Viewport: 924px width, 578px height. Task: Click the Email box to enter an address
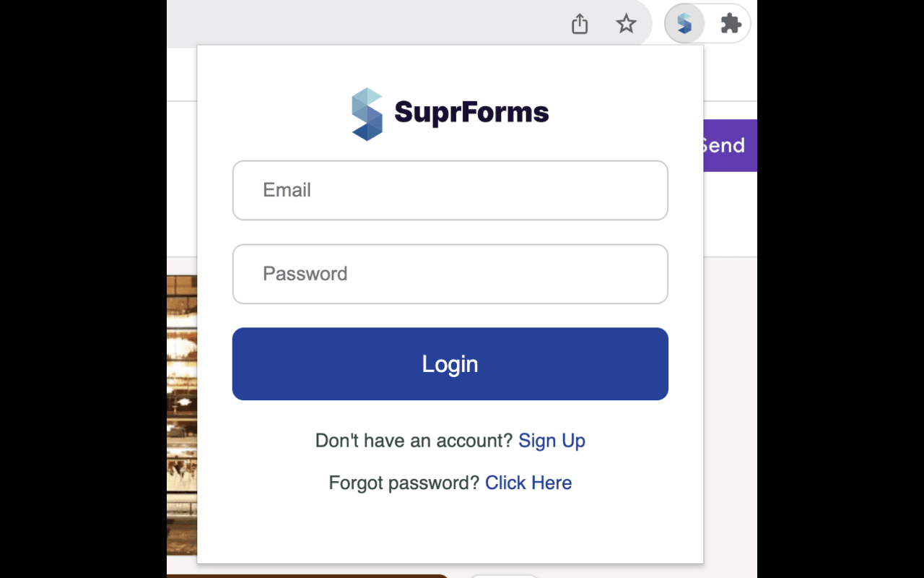tap(450, 190)
